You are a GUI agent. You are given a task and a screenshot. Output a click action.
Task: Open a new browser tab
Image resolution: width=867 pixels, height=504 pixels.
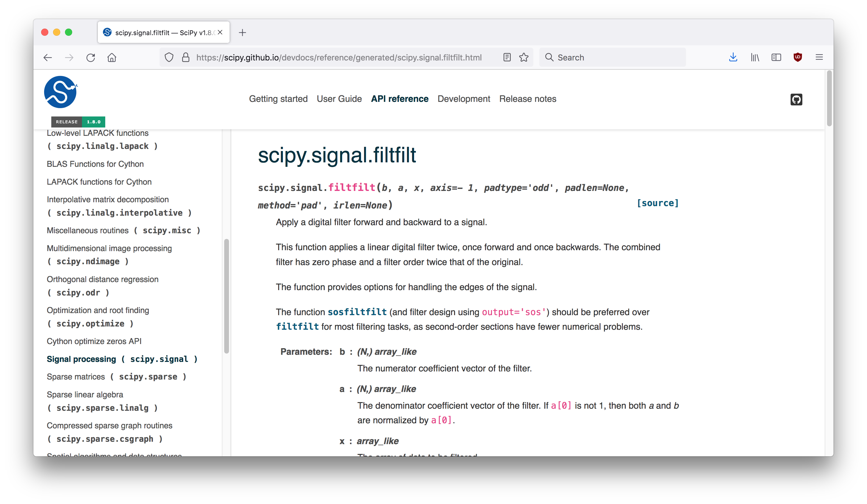pyautogui.click(x=243, y=32)
